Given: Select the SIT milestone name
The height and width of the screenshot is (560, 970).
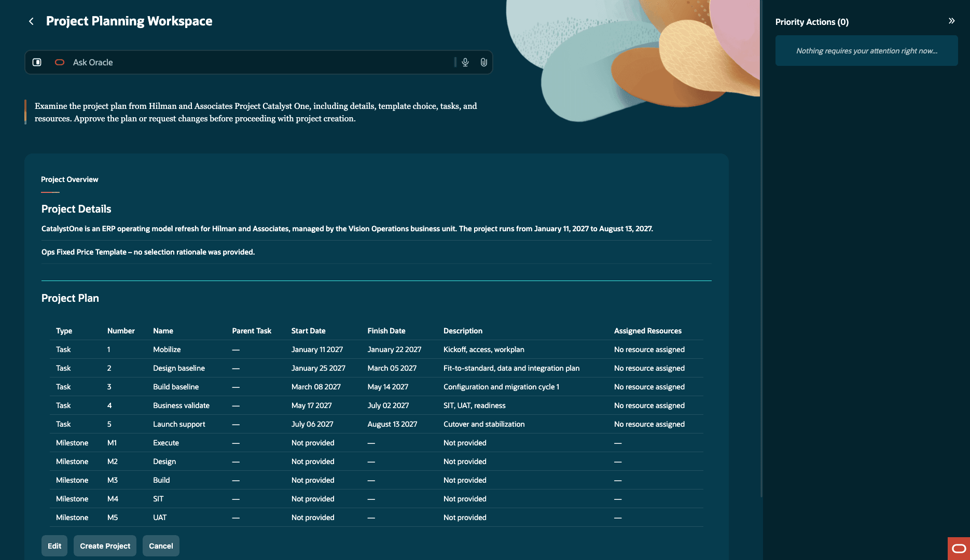Looking at the screenshot, I should click(158, 499).
